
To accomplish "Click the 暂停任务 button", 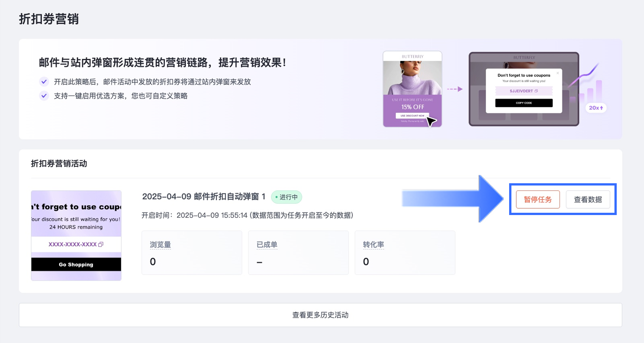I will (538, 200).
